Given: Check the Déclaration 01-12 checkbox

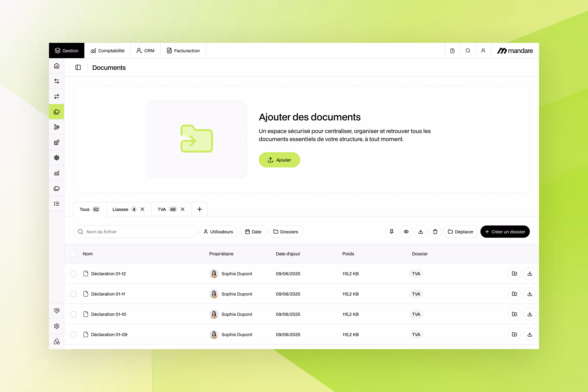Looking at the screenshot, I should pyautogui.click(x=73, y=274).
